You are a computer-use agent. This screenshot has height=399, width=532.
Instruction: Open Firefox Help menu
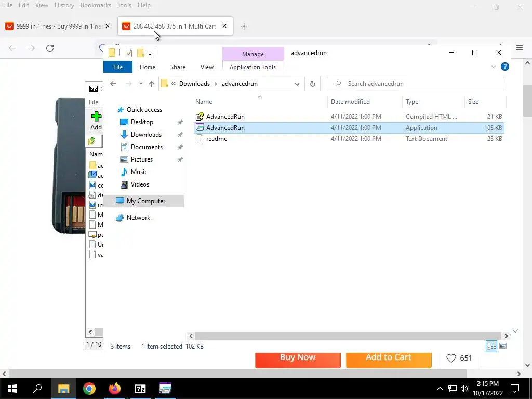click(144, 5)
